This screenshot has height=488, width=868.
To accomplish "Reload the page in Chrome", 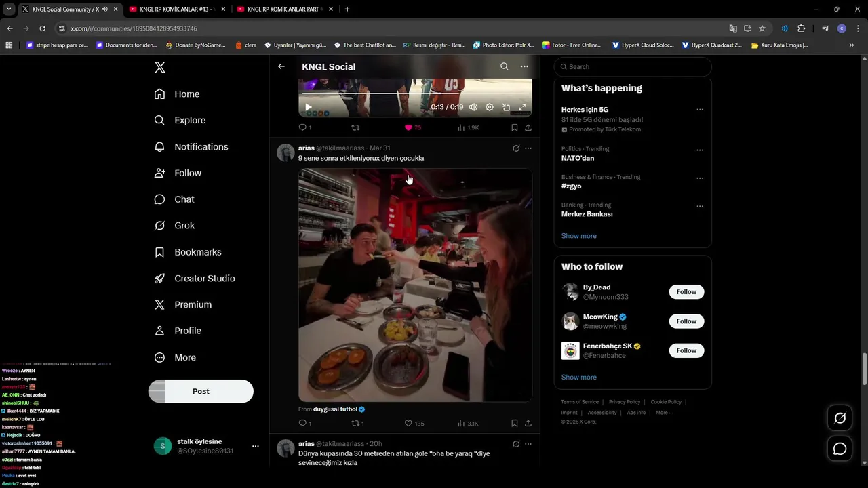I will pos(42,28).
